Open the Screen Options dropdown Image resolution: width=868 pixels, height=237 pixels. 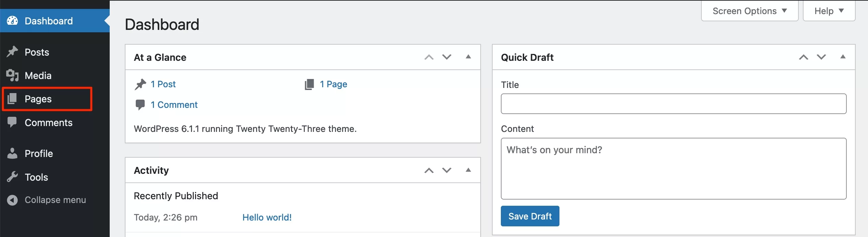(x=750, y=11)
